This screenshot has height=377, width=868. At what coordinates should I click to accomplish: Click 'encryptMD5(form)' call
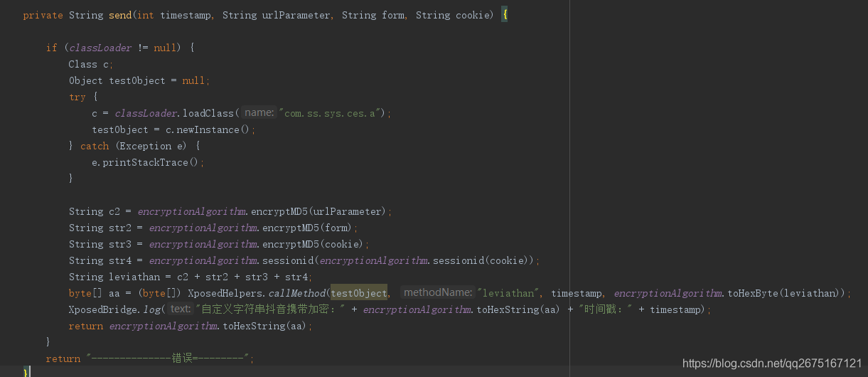(307, 228)
